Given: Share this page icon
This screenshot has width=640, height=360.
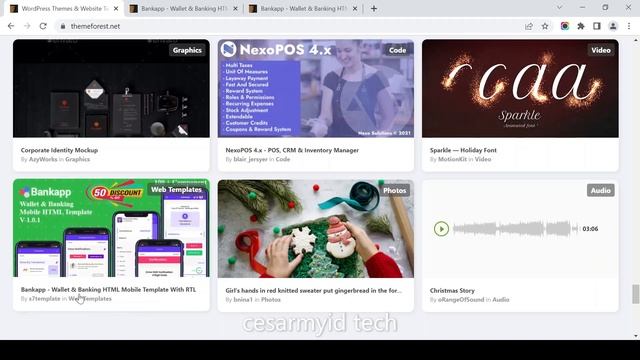Looking at the screenshot, I should [529, 26].
